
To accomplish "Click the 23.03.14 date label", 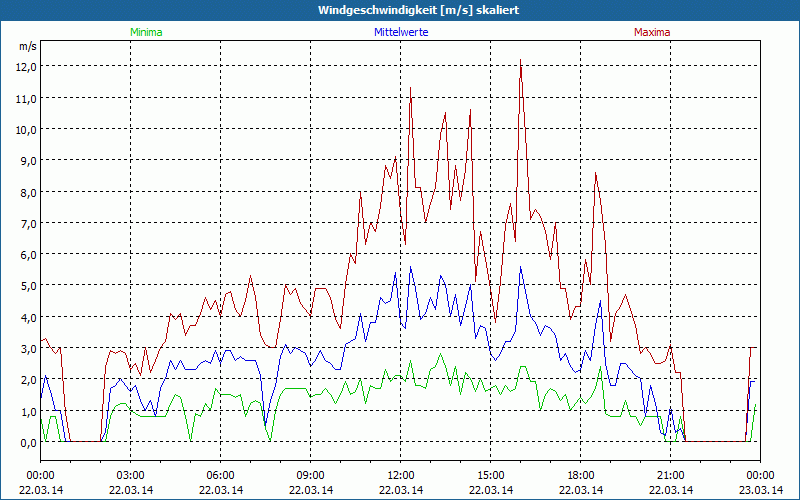I will [x=761, y=490].
